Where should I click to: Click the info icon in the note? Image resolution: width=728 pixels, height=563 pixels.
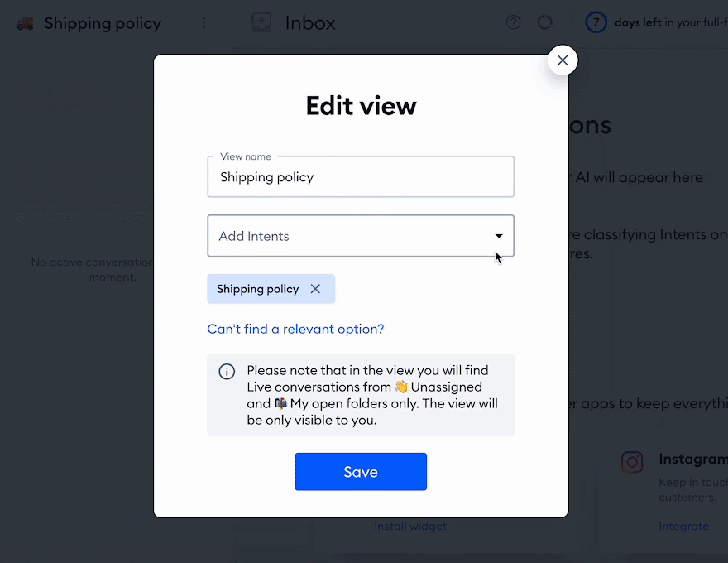(227, 372)
